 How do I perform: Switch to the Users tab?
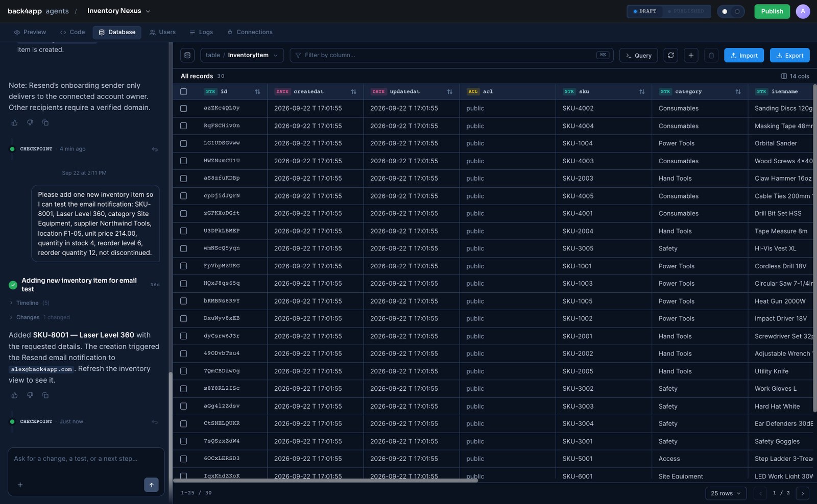[162, 32]
